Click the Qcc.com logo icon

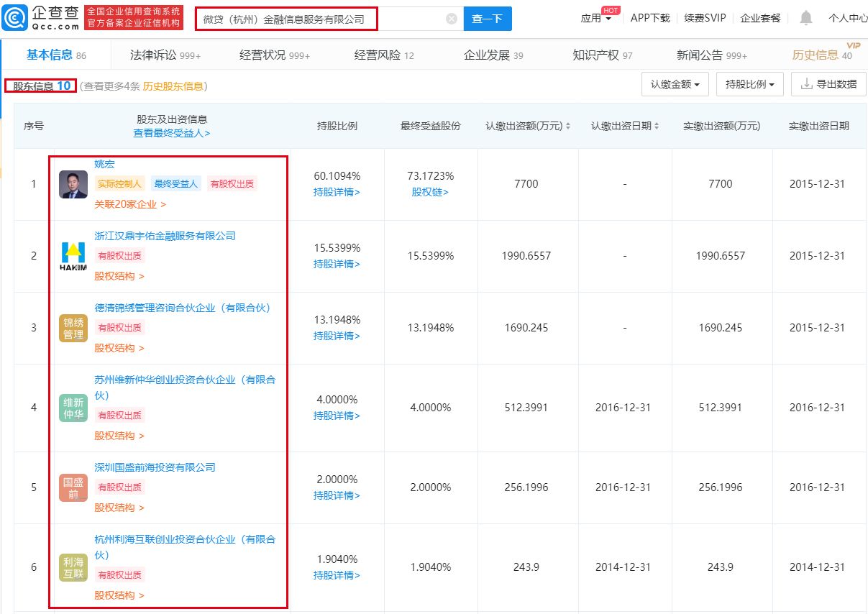click(15, 17)
